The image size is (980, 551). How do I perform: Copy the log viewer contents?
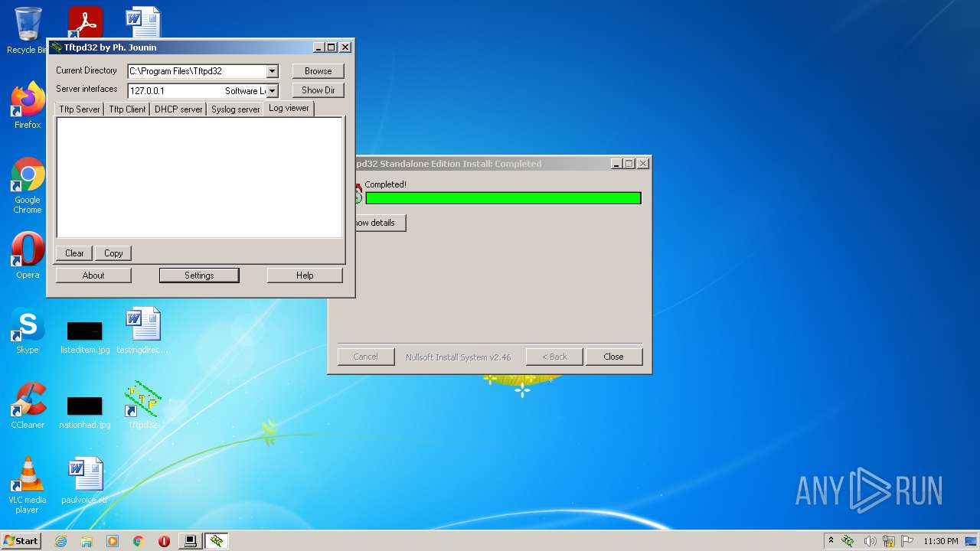coord(113,253)
